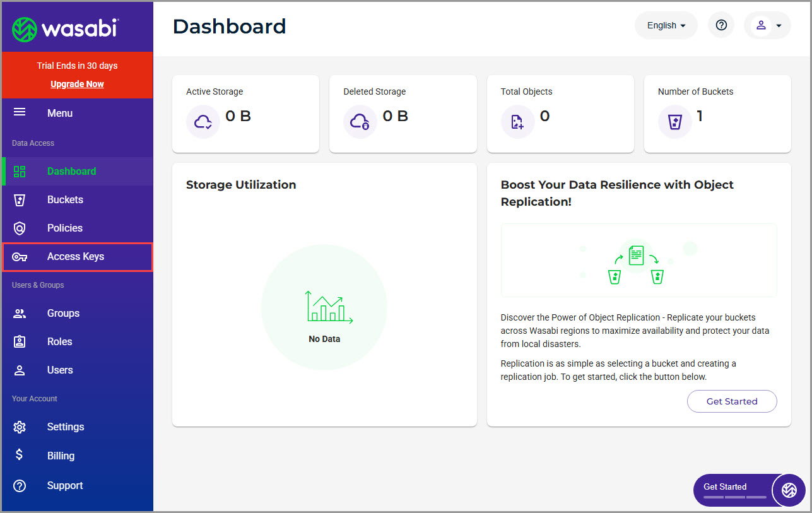812x513 pixels.
Task: Click the hamburger menu icon
Action: 20,112
